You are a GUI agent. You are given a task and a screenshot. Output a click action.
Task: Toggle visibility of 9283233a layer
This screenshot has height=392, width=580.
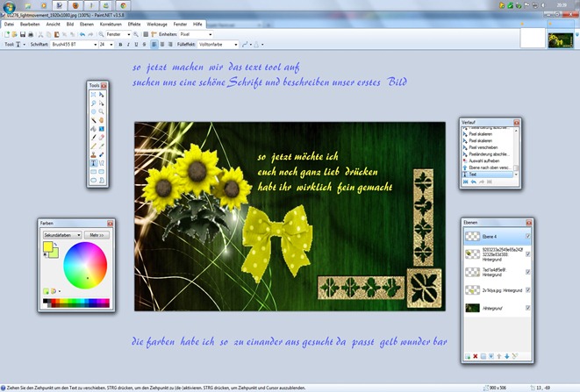528,254
